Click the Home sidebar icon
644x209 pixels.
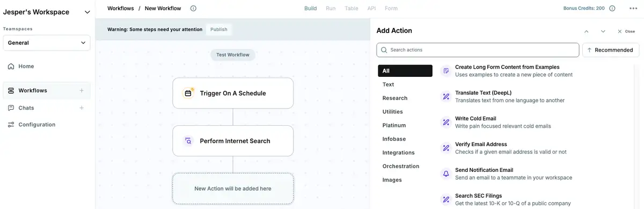[x=11, y=67]
